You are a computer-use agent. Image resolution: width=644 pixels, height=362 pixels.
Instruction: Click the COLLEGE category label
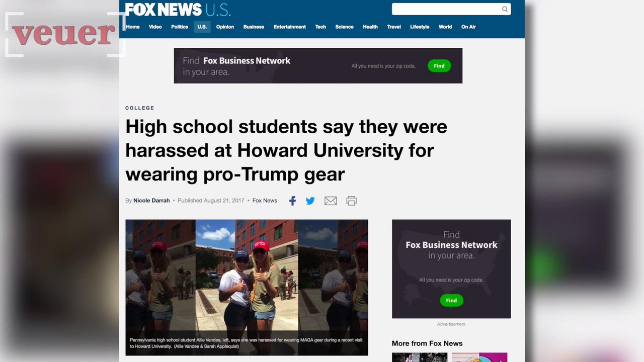[140, 108]
